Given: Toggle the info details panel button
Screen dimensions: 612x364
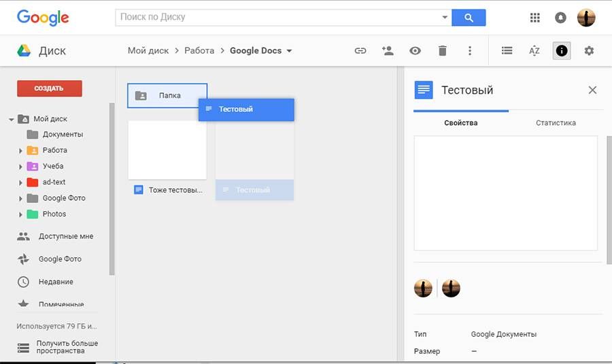Looking at the screenshot, I should pos(562,51).
